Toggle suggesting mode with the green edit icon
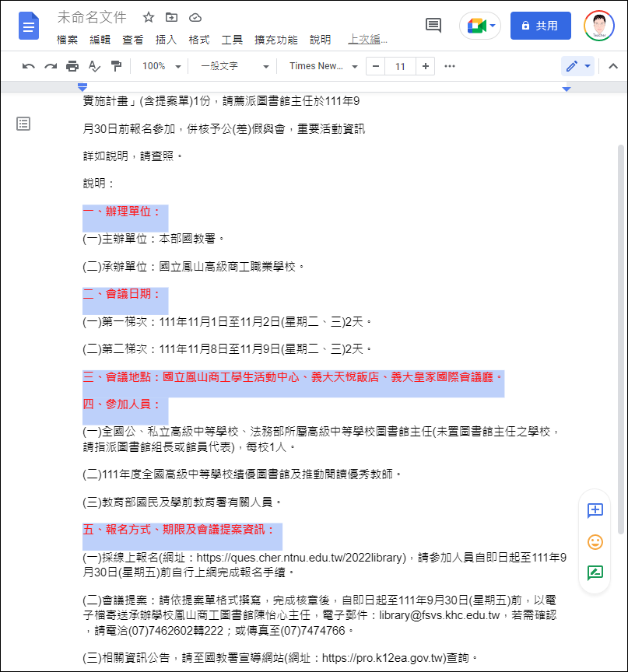 coord(595,572)
